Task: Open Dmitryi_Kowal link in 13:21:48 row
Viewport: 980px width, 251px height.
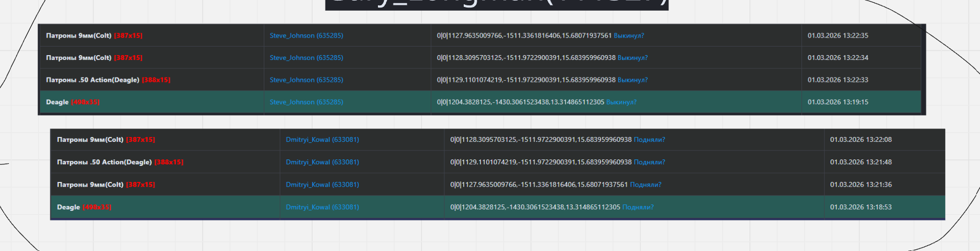Action: pyautogui.click(x=322, y=162)
